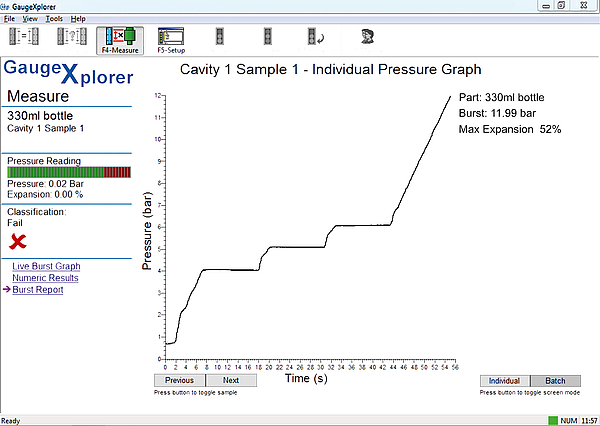Click the operator portrait icon in toolbar
This screenshot has height=426, width=600.
tap(367, 38)
